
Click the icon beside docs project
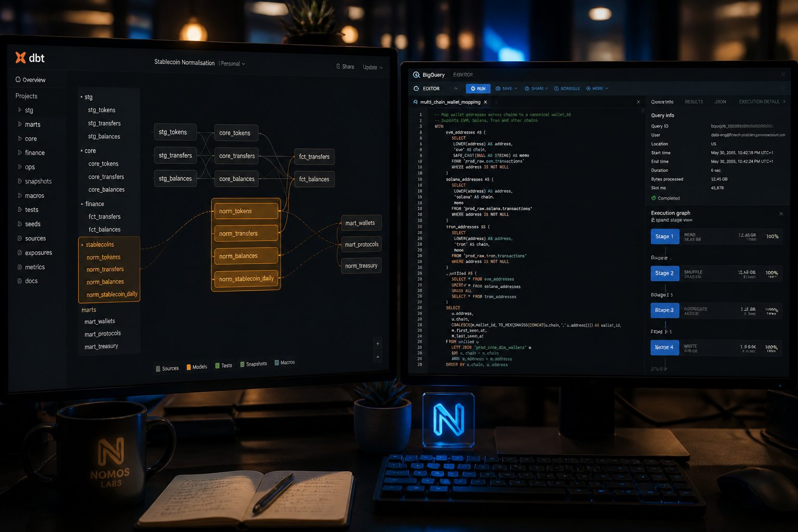[x=20, y=281]
